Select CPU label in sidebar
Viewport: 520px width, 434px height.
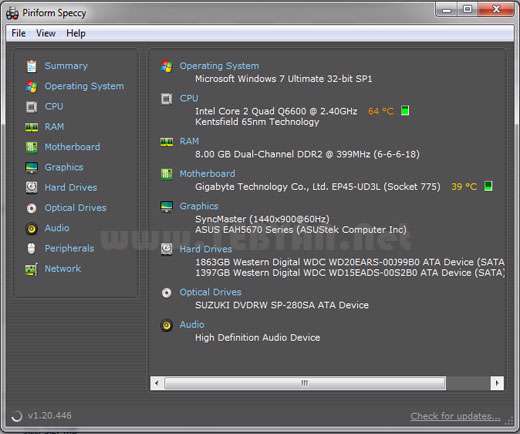coord(54,107)
